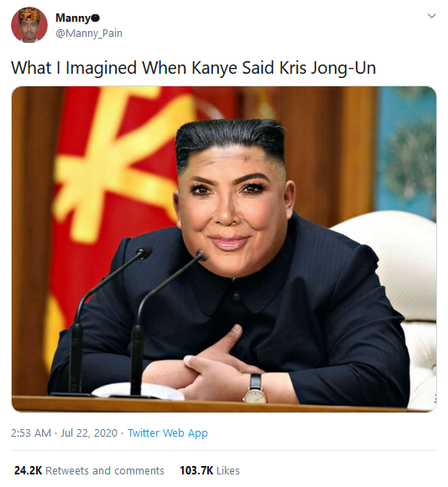The height and width of the screenshot is (487, 448).
Task: Click the 2:53 AM timestamp
Action: tap(31, 433)
